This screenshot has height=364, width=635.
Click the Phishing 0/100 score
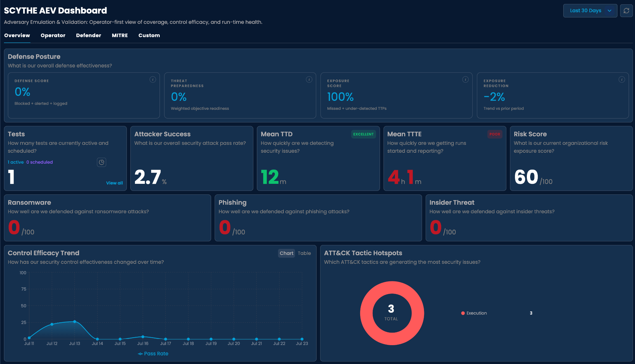pos(232,227)
